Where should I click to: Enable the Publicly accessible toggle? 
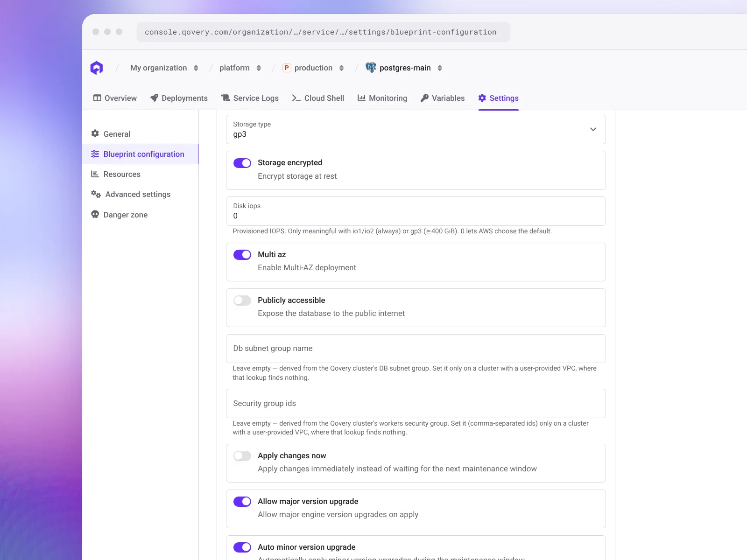242,301
